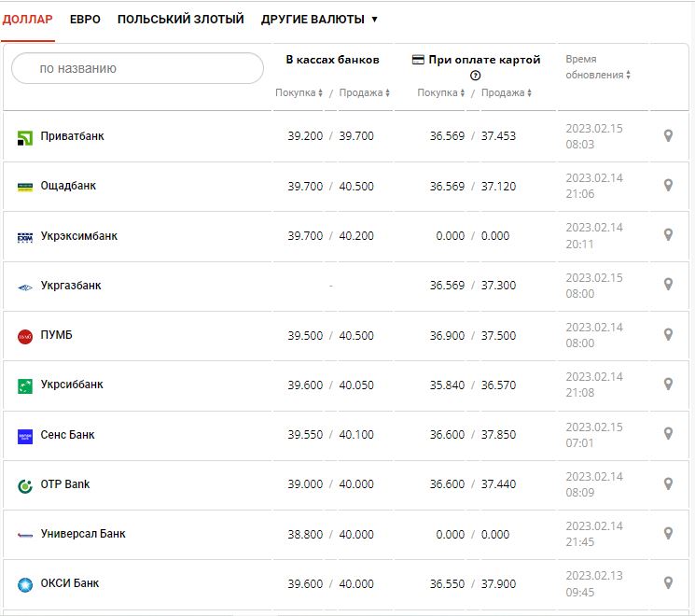Screen dimensions: 695x616
Task: Open the Универсал Банк link
Action: [82, 534]
